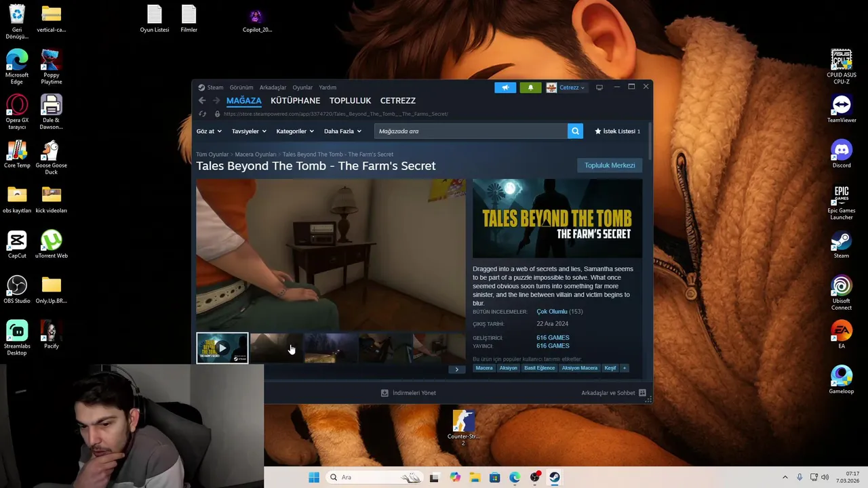Select the Keşif tag
The width and height of the screenshot is (868, 488).
pyautogui.click(x=610, y=368)
